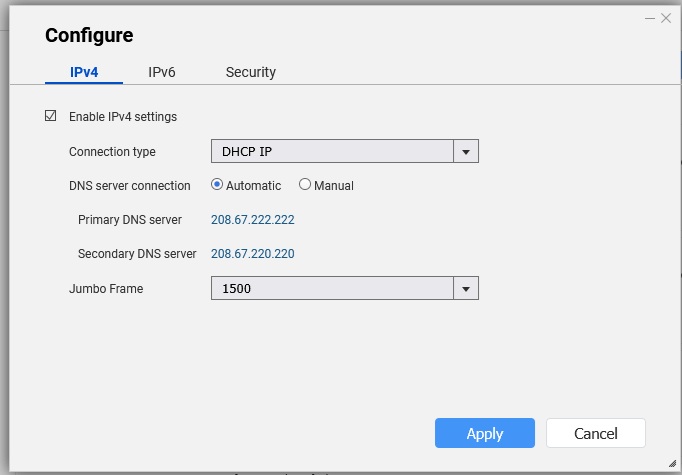
Task: Click the Jumbo Frame label
Action: [x=106, y=289]
